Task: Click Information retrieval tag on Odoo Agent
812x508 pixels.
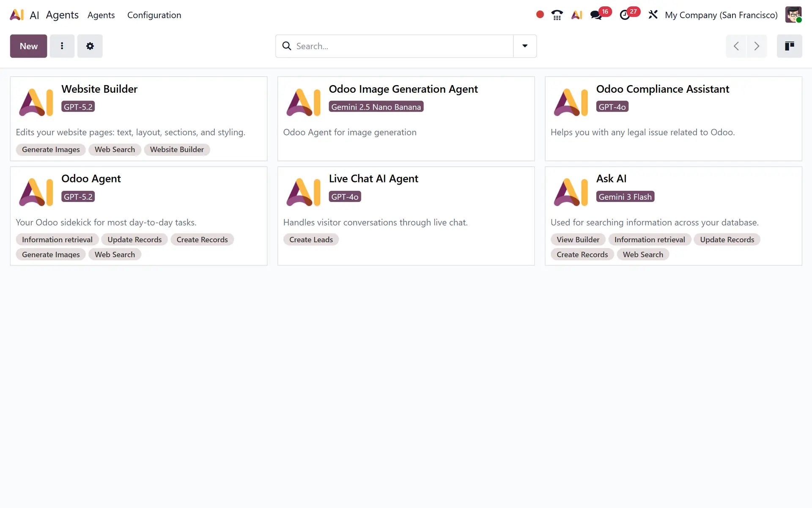Action: tap(57, 240)
